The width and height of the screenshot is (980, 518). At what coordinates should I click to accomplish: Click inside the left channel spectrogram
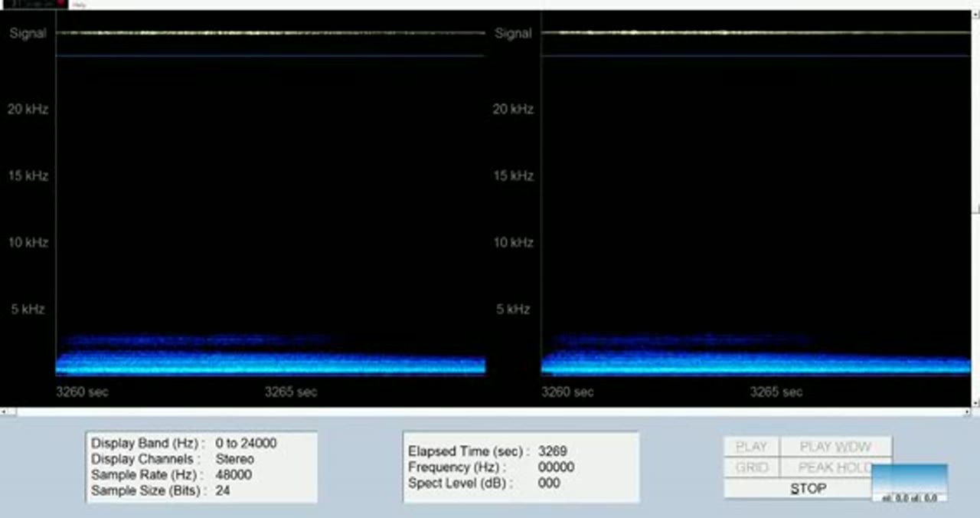tap(270, 215)
